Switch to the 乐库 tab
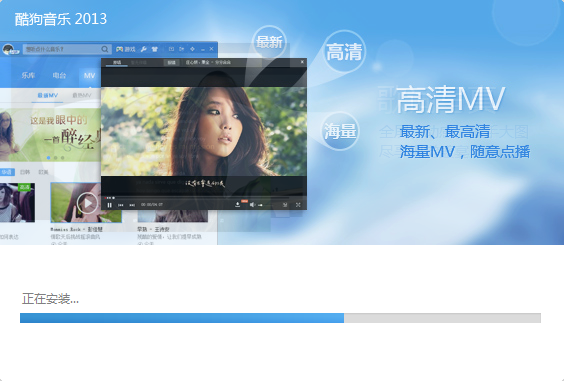This screenshot has width=564, height=381. pos(28,76)
